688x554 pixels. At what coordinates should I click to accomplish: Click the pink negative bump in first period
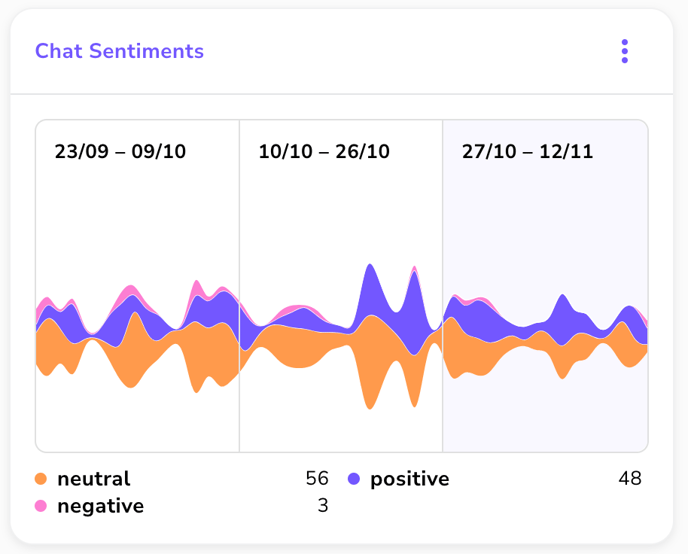129,293
